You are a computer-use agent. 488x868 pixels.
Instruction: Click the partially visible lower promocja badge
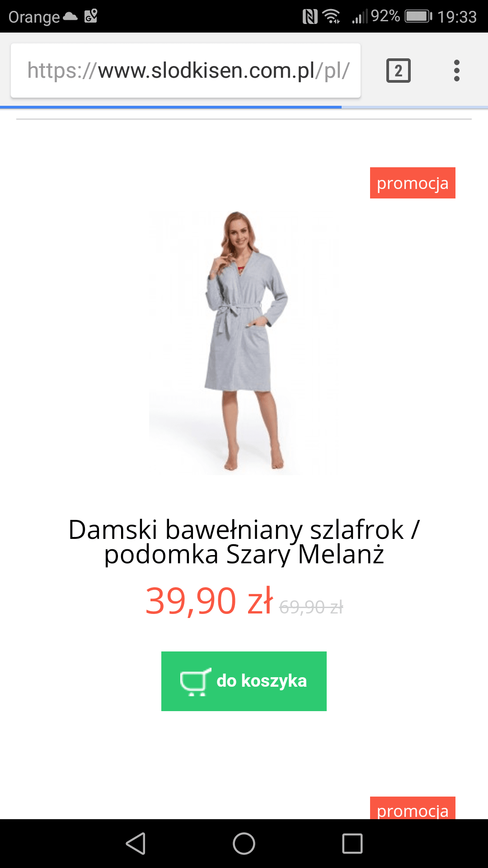click(413, 808)
